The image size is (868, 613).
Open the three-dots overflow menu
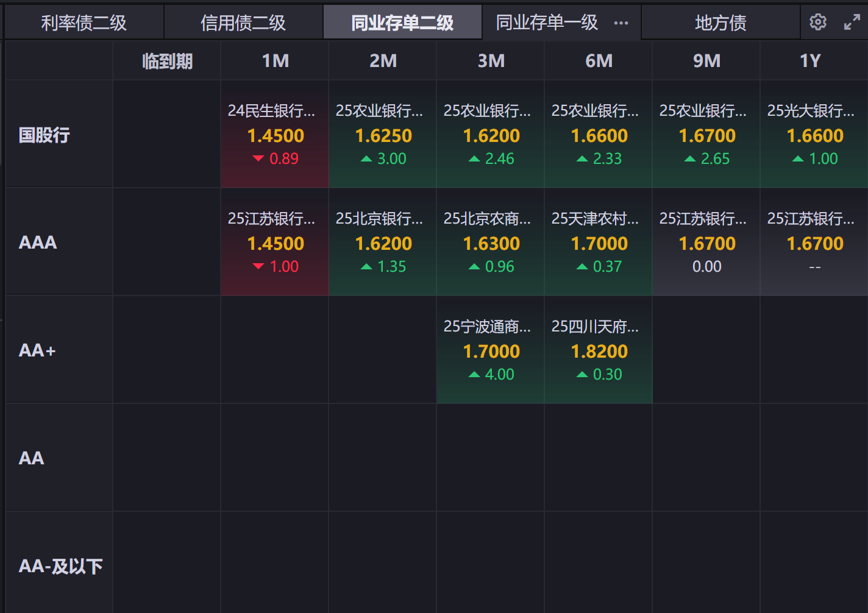pyautogui.click(x=621, y=23)
